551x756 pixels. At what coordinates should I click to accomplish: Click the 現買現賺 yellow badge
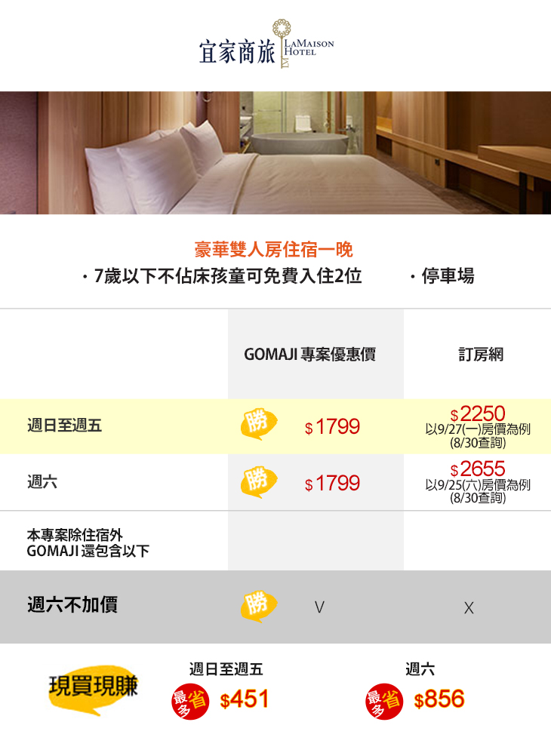point(93,687)
